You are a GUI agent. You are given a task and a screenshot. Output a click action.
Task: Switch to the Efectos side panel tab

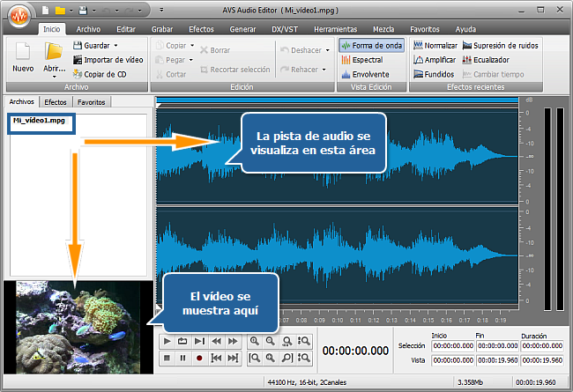pos(56,102)
